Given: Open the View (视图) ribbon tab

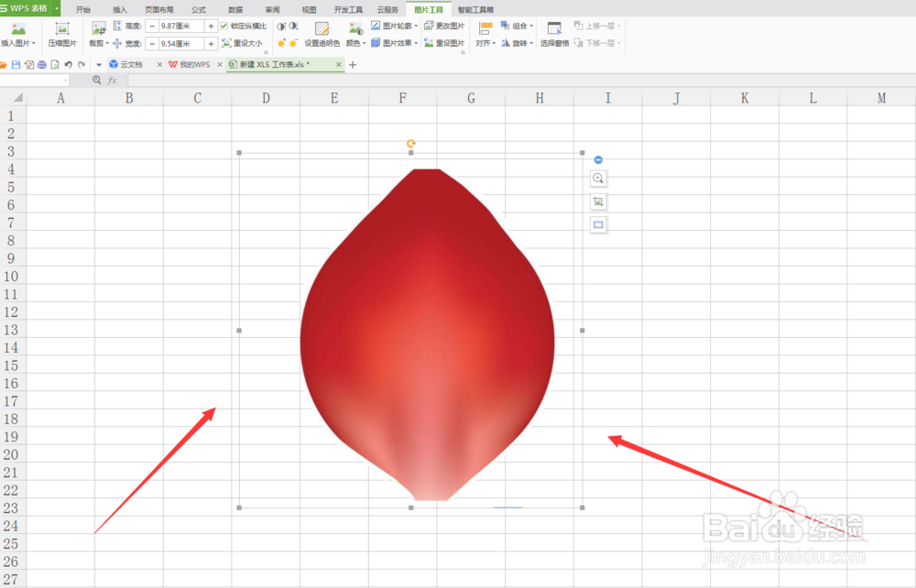Looking at the screenshot, I should click(x=309, y=9).
